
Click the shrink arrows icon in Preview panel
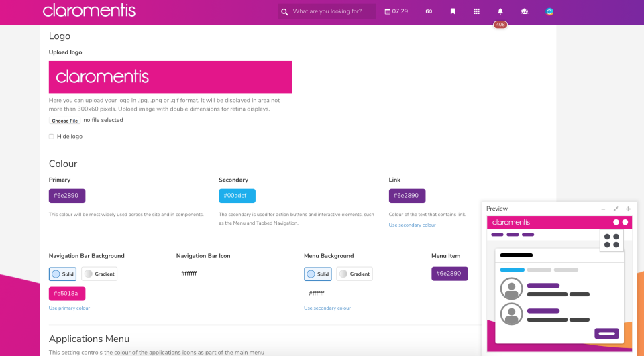coord(616,209)
